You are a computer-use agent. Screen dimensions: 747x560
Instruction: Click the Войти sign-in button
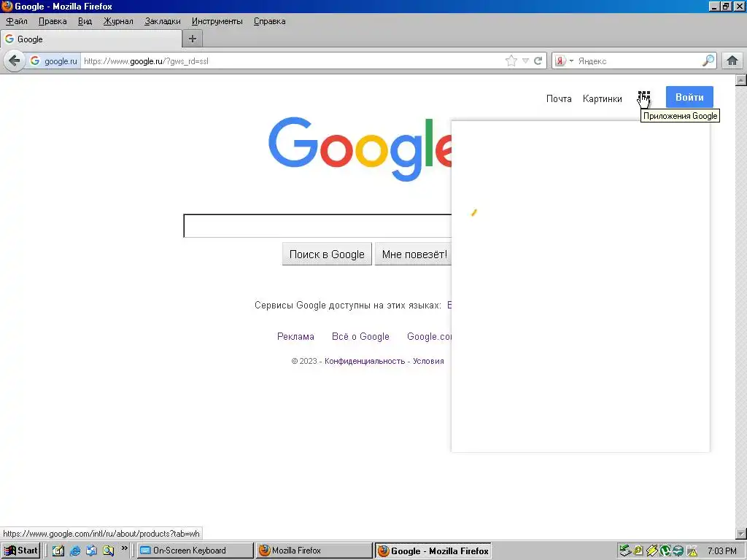pyautogui.click(x=689, y=97)
